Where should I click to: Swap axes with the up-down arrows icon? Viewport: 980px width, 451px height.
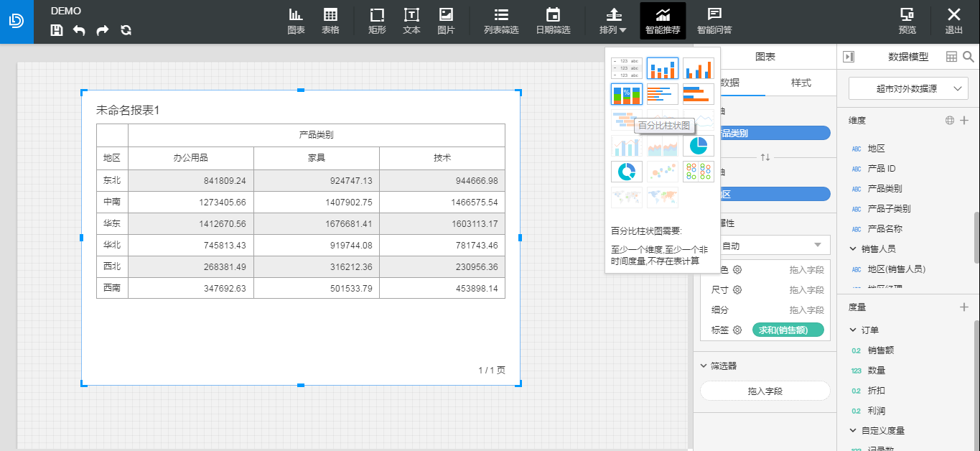pyautogui.click(x=765, y=157)
